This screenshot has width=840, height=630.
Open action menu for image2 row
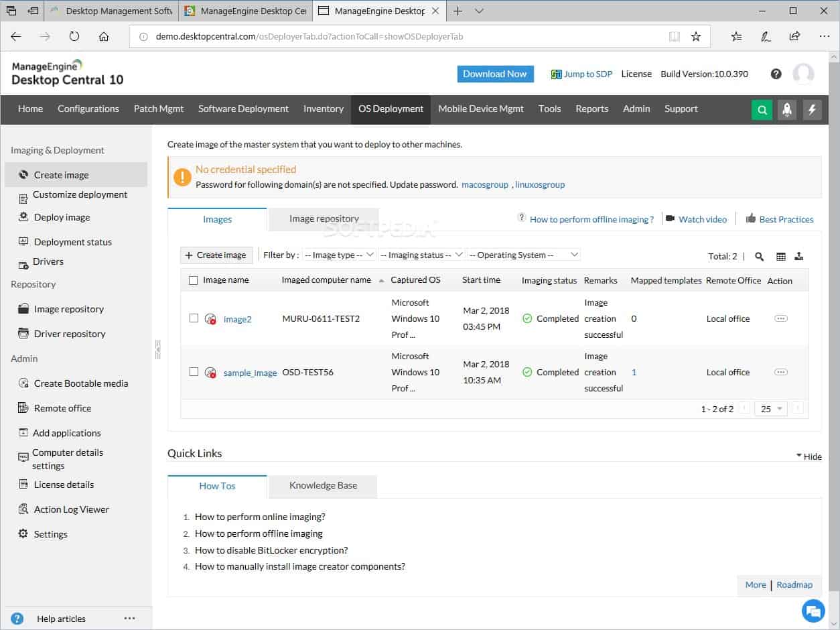point(780,319)
